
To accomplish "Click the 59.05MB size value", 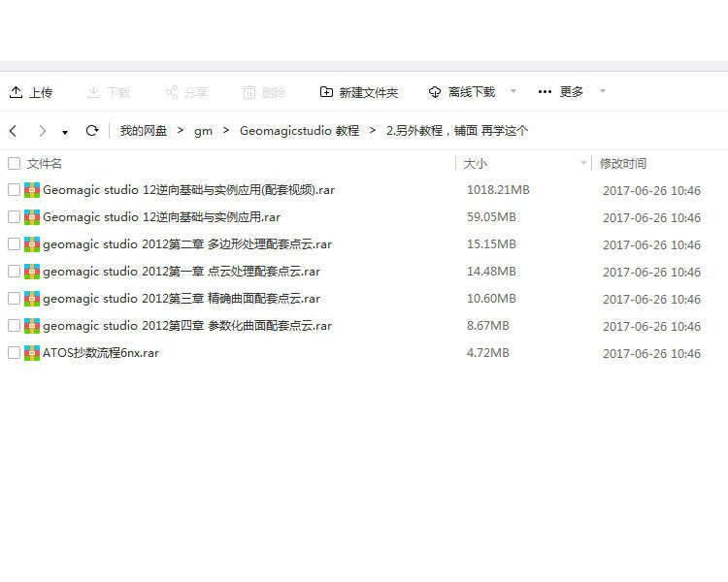I will 491,216.
